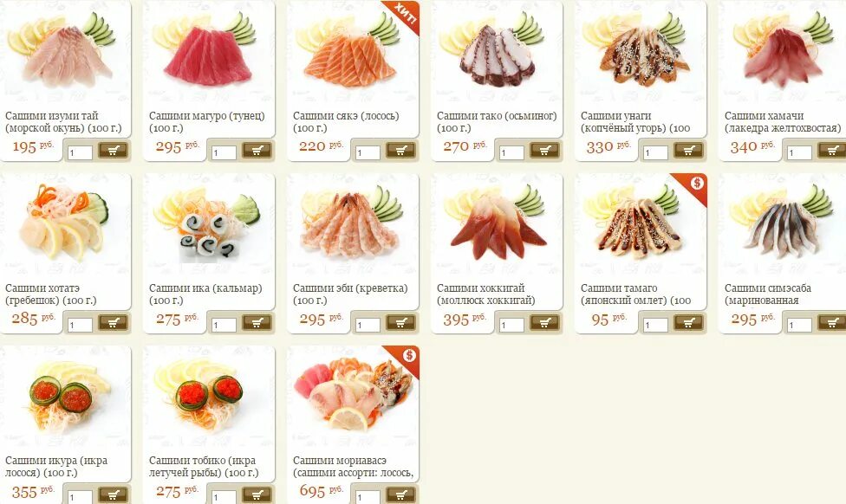Screen dimensions: 846x504
Task: Focus quantity field for Сашими ика (кальмар)
Action: pos(224,325)
